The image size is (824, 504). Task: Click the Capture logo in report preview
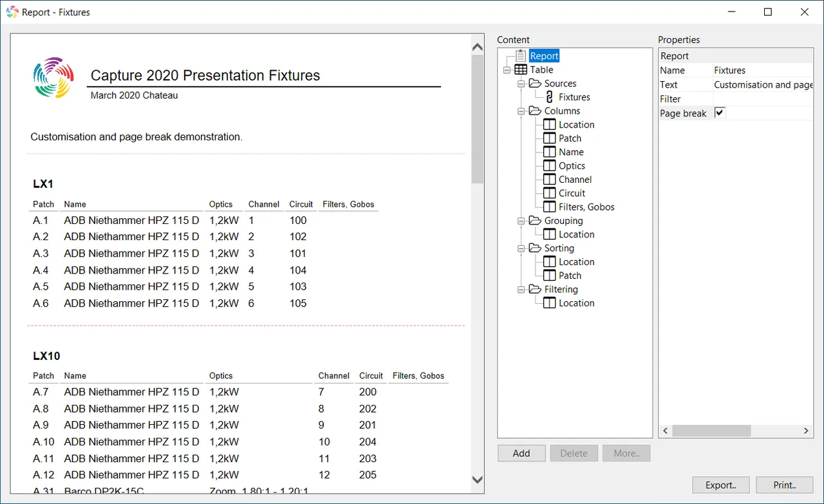point(53,77)
